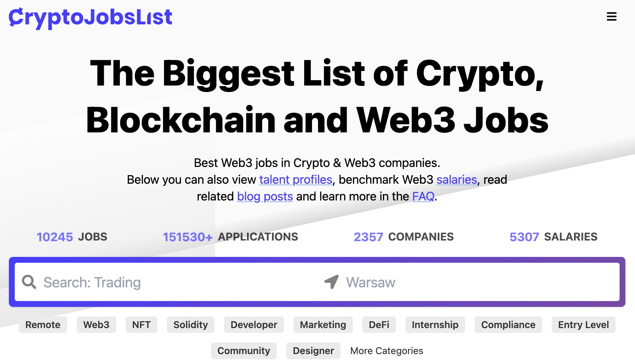This screenshot has width=635, height=364.
Task: Select the Solidity filter
Action: [x=190, y=325]
